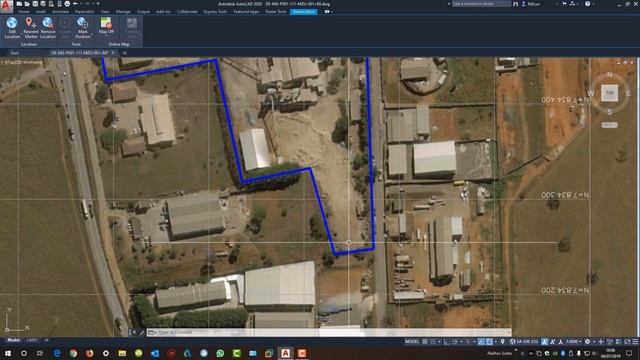The image size is (640, 360).
Task: Open the Annotate ribbon tab
Action: [x=60, y=12]
